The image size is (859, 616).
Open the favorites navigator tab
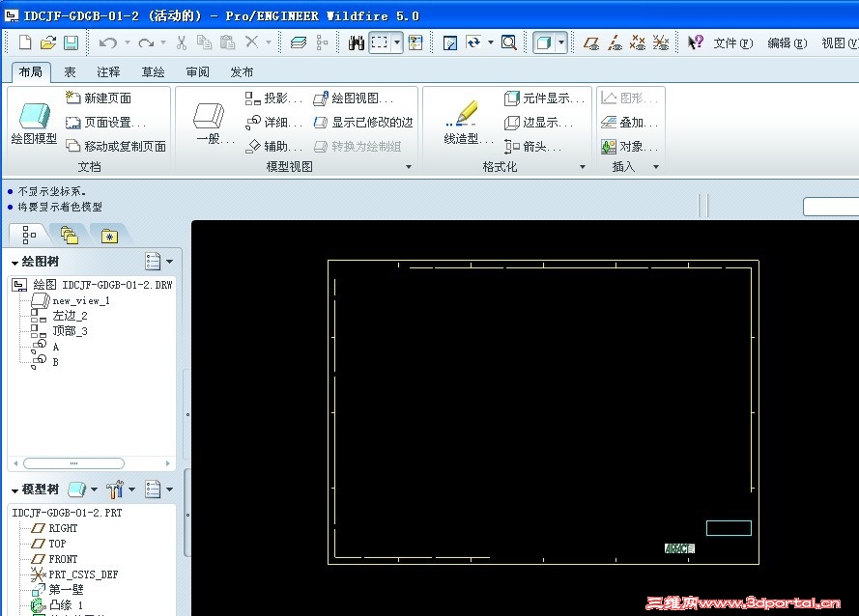click(x=109, y=236)
